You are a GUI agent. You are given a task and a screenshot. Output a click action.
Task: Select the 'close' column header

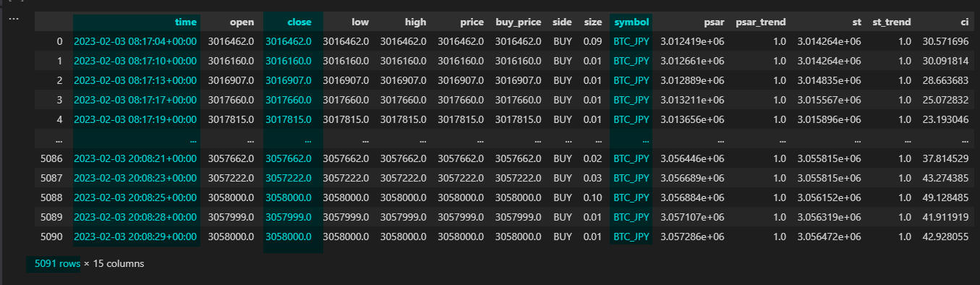pyautogui.click(x=299, y=22)
